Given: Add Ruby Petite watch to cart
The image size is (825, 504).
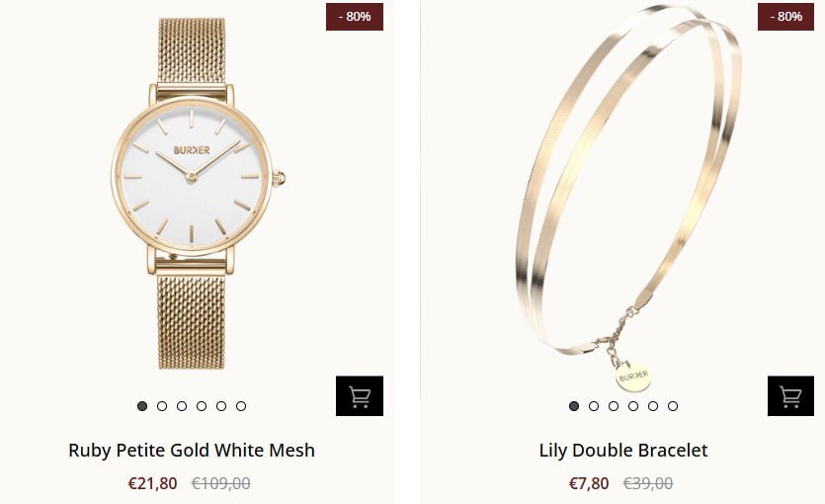Looking at the screenshot, I should tap(360, 395).
